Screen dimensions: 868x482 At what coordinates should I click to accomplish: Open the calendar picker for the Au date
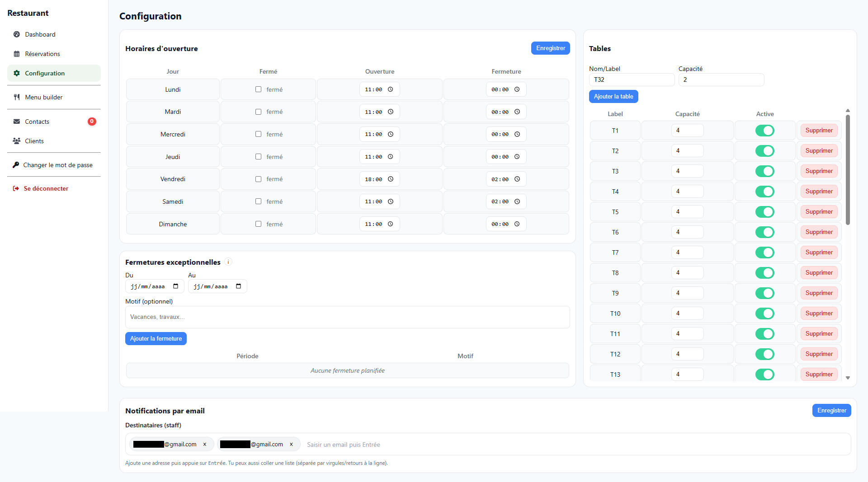click(238, 286)
